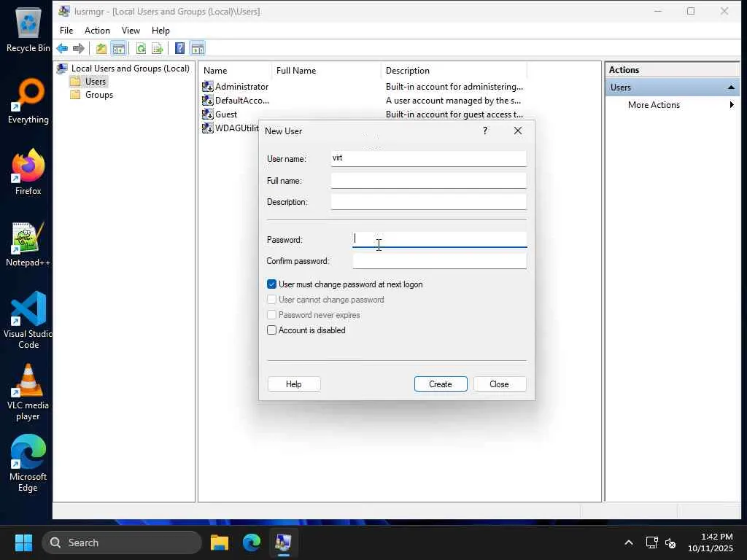Expand More Actions submenu arrow

click(x=732, y=105)
